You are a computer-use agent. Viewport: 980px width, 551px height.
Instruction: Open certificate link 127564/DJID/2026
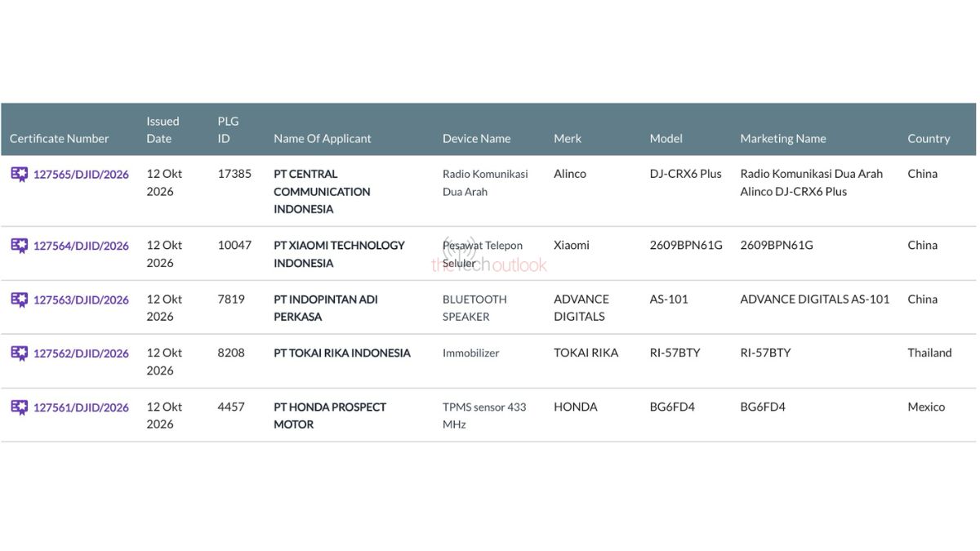pyautogui.click(x=81, y=246)
